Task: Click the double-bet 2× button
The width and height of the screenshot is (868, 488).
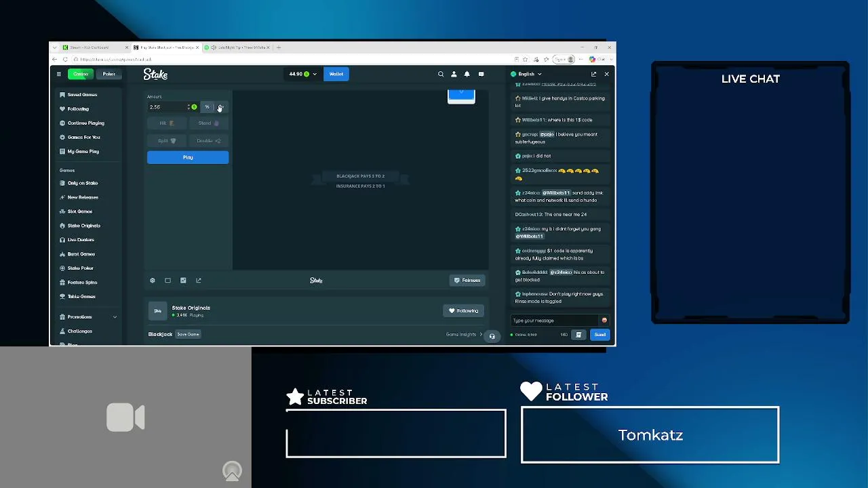Action: tap(220, 107)
